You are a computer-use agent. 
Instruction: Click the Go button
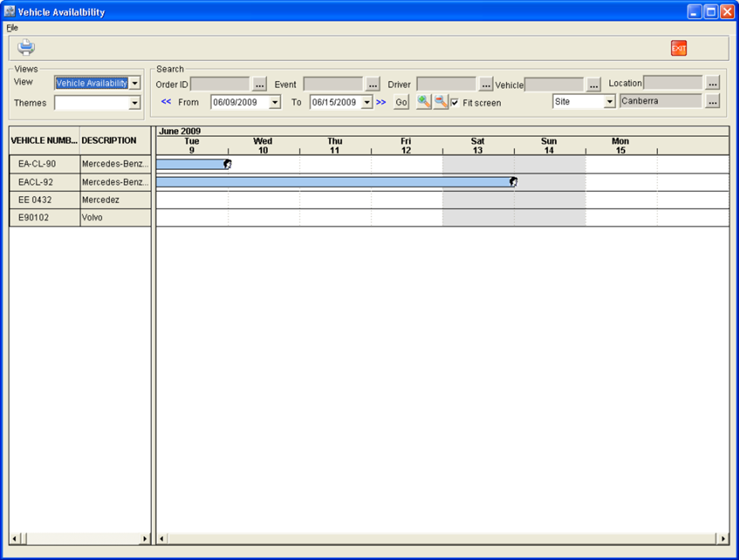pyautogui.click(x=401, y=103)
